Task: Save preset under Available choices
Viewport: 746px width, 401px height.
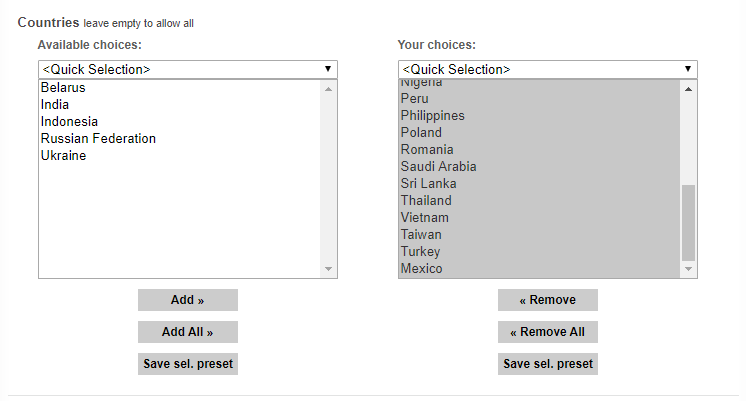Action: tap(188, 364)
